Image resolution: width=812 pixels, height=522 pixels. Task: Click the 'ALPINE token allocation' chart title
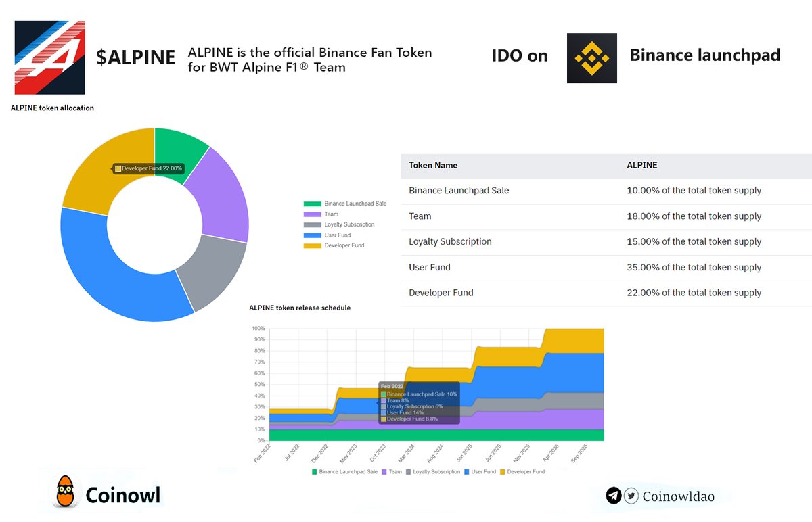(52, 108)
